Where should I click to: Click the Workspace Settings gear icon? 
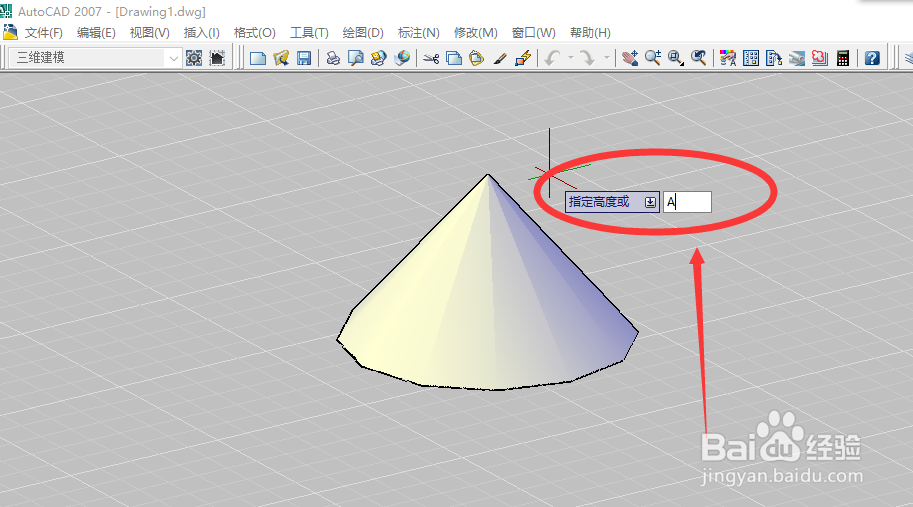194,58
